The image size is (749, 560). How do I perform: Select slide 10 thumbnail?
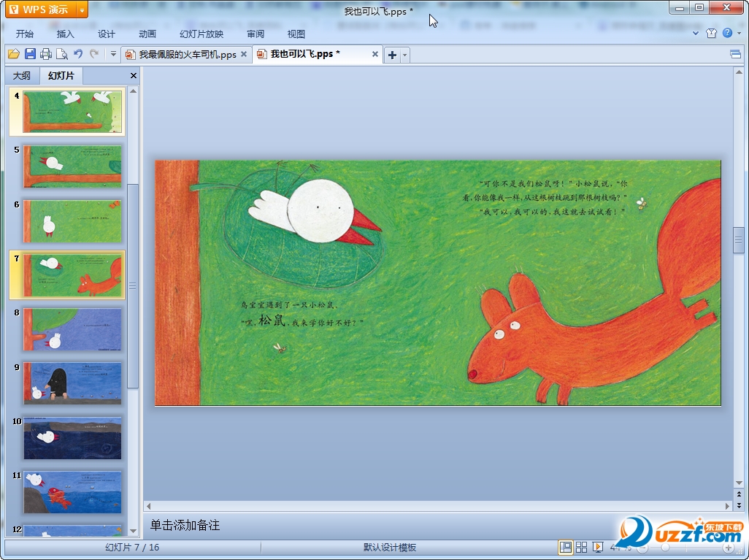[72, 437]
